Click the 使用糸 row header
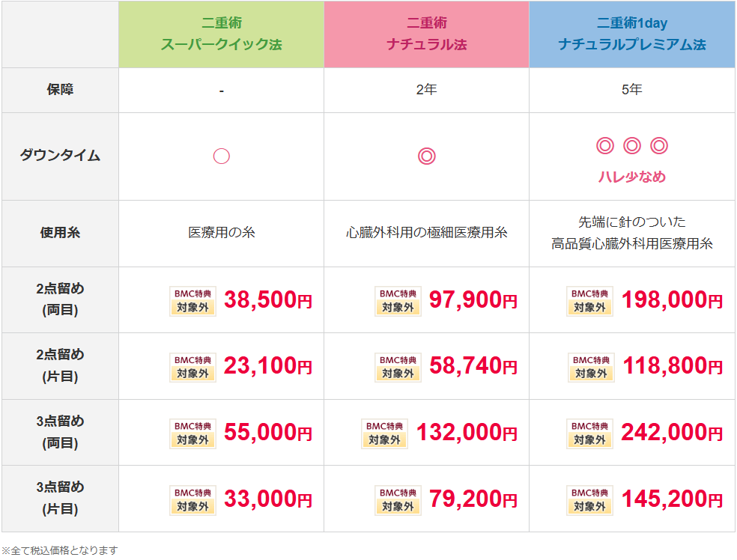 (60, 233)
